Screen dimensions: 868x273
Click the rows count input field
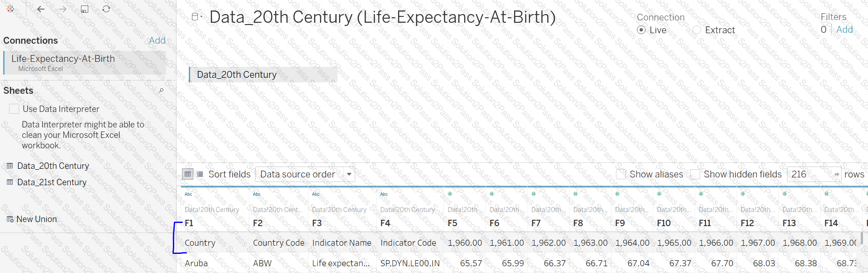pos(810,174)
